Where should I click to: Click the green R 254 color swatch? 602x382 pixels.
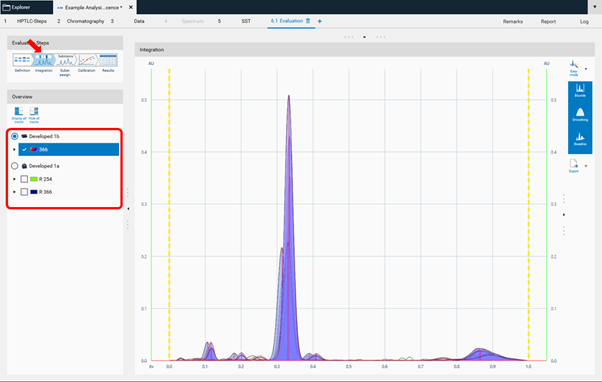pyautogui.click(x=34, y=179)
